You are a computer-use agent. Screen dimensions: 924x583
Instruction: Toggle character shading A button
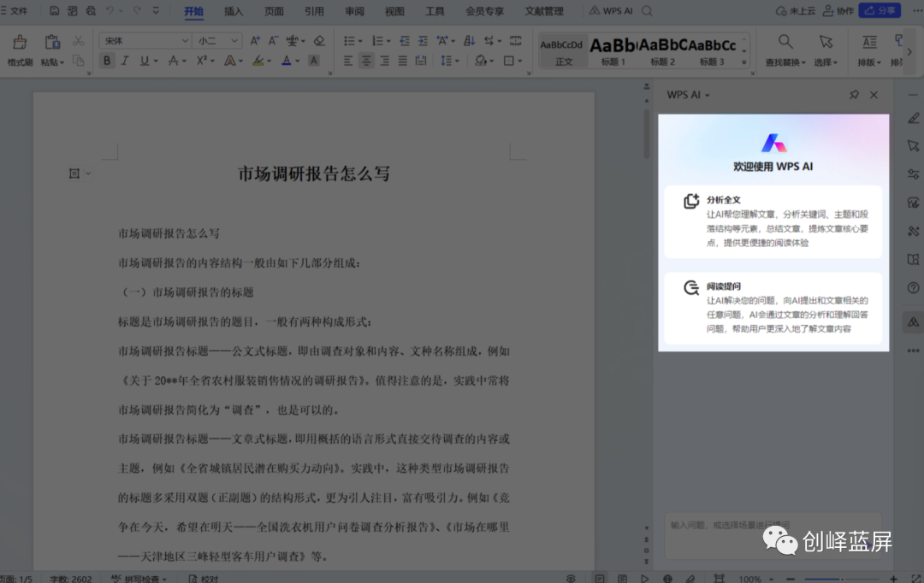(313, 60)
